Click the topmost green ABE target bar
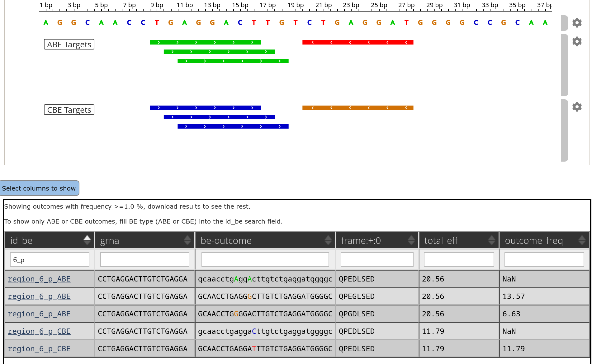The height and width of the screenshot is (364, 592). (x=205, y=42)
